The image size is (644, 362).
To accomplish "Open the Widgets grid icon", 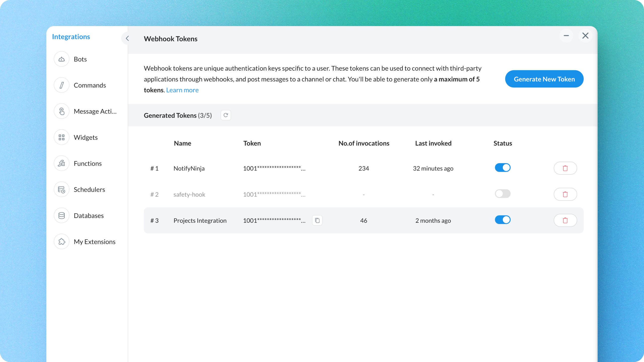I will pos(61,137).
